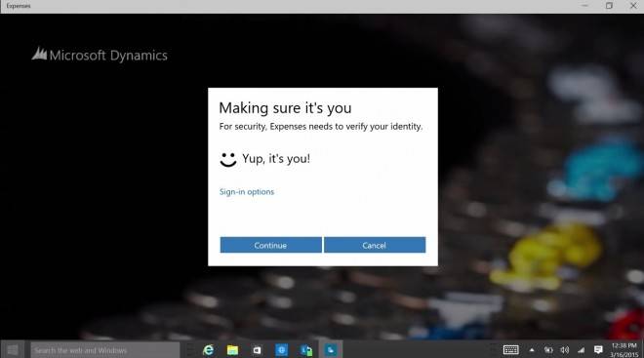Close the Expenses window

pos(633,6)
